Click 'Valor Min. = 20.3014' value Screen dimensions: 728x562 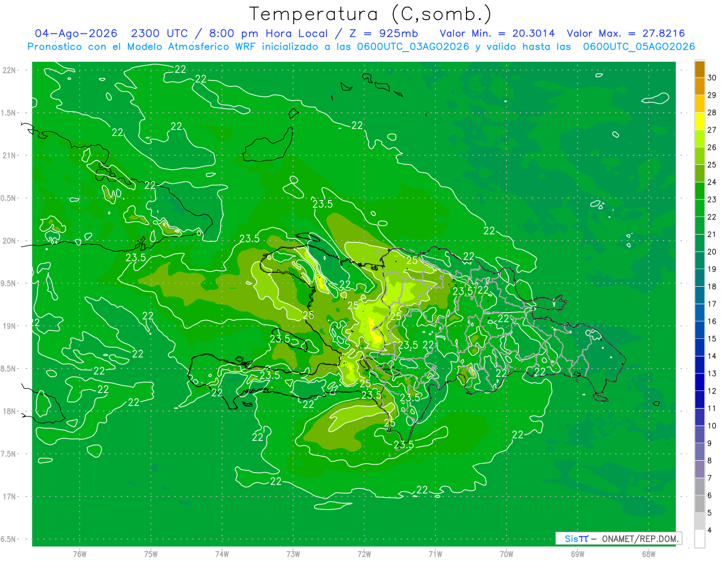click(x=497, y=34)
